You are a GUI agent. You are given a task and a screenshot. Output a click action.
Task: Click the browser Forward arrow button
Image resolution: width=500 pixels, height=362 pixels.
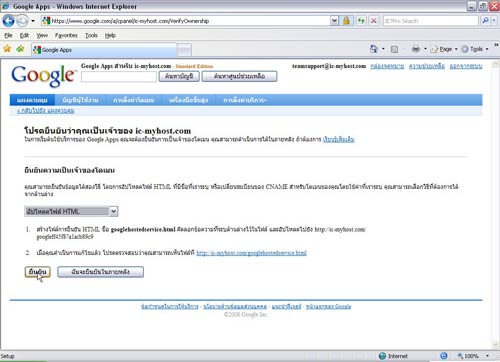[22, 21]
